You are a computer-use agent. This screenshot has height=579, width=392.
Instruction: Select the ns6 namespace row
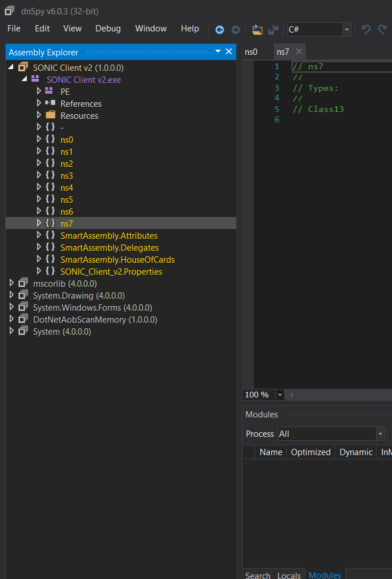121,211
